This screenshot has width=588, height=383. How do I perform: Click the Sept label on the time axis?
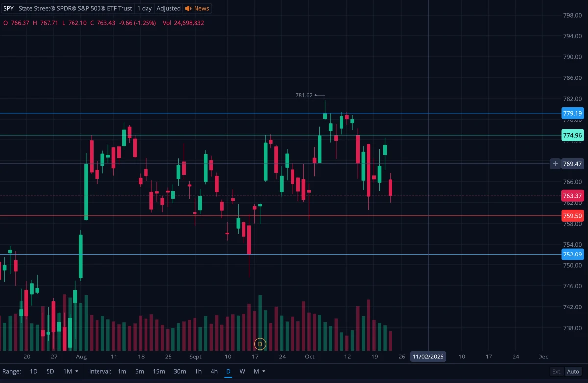(x=196, y=357)
